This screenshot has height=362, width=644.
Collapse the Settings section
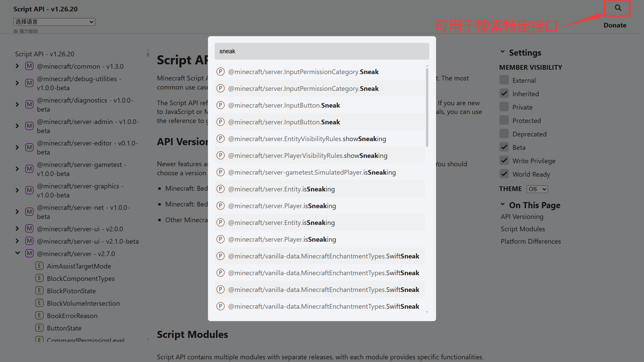[502, 52]
